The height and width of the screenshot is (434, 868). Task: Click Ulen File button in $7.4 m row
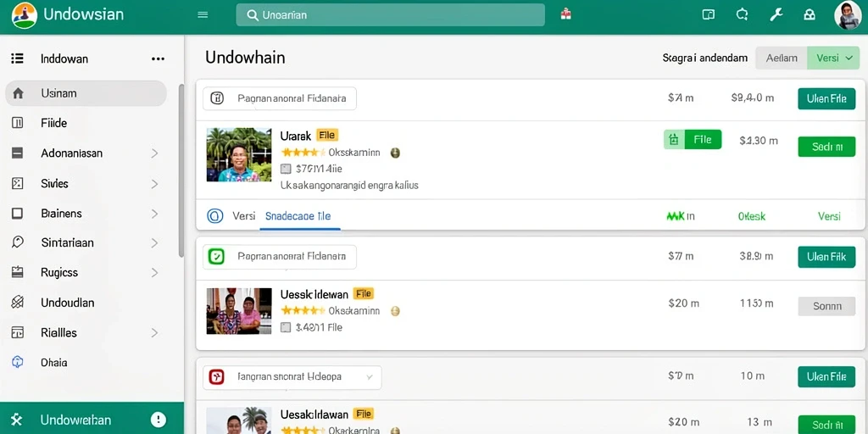coord(826,98)
